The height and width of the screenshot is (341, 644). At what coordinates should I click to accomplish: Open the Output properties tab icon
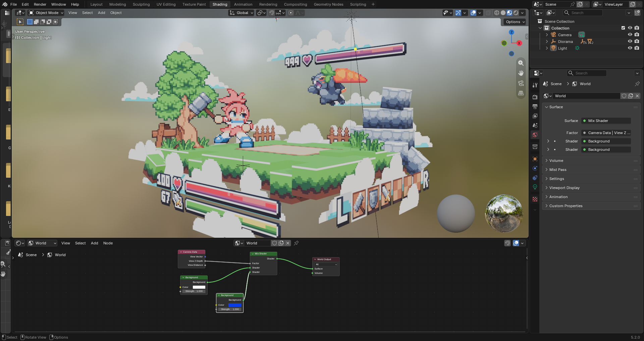click(535, 106)
